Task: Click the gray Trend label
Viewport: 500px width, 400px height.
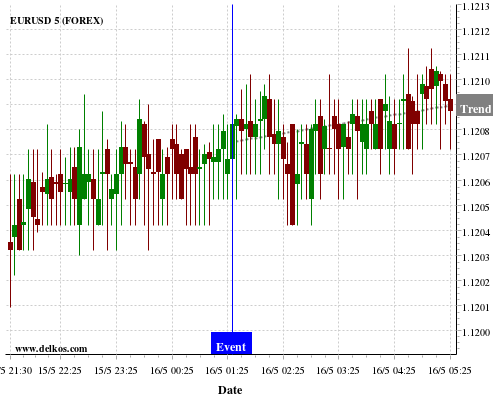Action: click(475, 105)
